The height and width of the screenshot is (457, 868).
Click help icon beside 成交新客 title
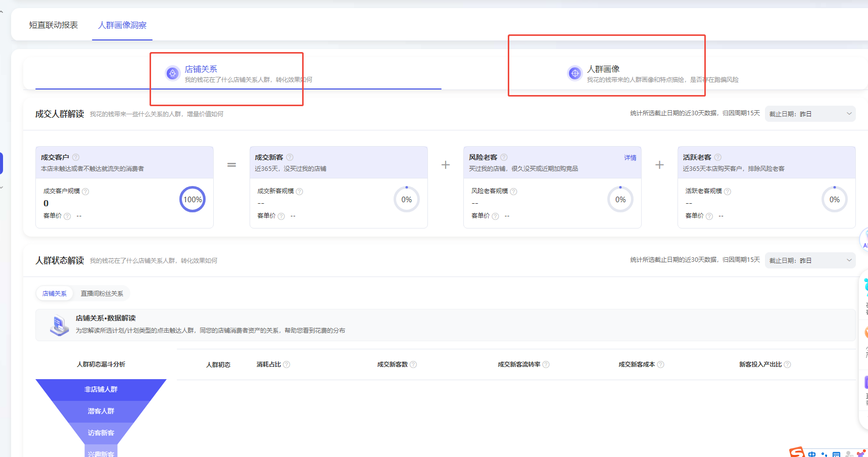pyautogui.click(x=290, y=157)
